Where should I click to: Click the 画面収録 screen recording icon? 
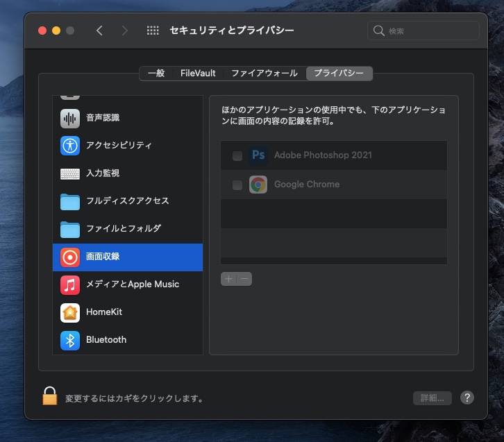pyautogui.click(x=70, y=257)
